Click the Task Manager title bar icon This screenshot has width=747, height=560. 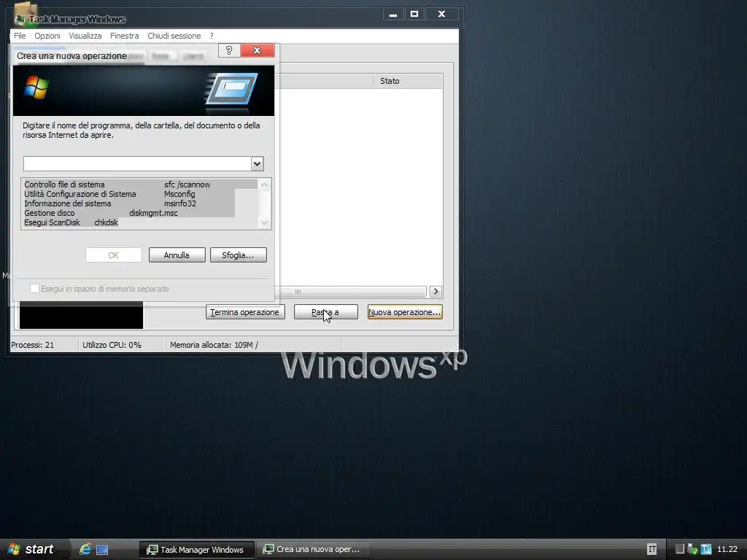coord(20,19)
